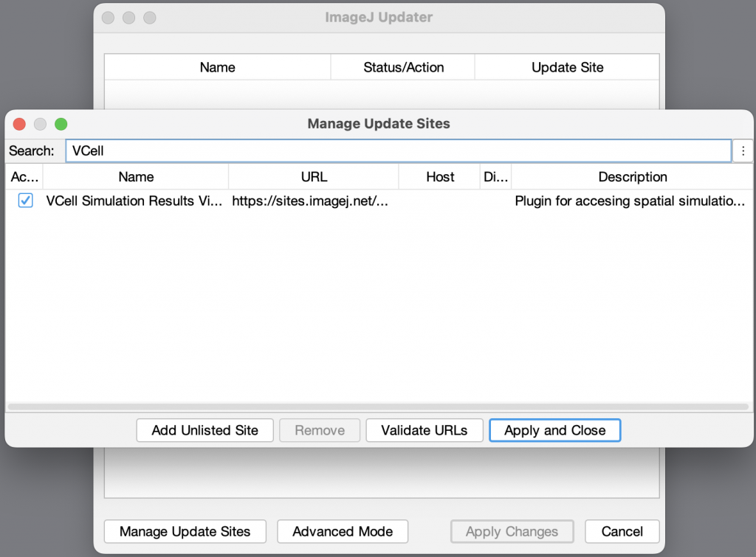
Task: Enable the VCell Simulation Results update site
Action: [24, 200]
